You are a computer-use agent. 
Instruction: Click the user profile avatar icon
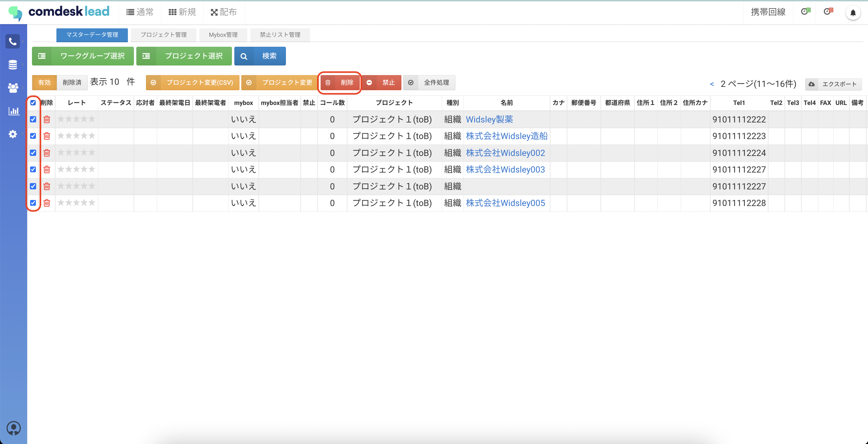click(14, 428)
